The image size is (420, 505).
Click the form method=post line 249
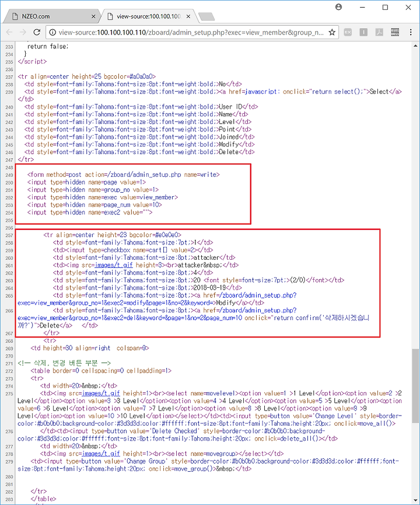click(123, 175)
